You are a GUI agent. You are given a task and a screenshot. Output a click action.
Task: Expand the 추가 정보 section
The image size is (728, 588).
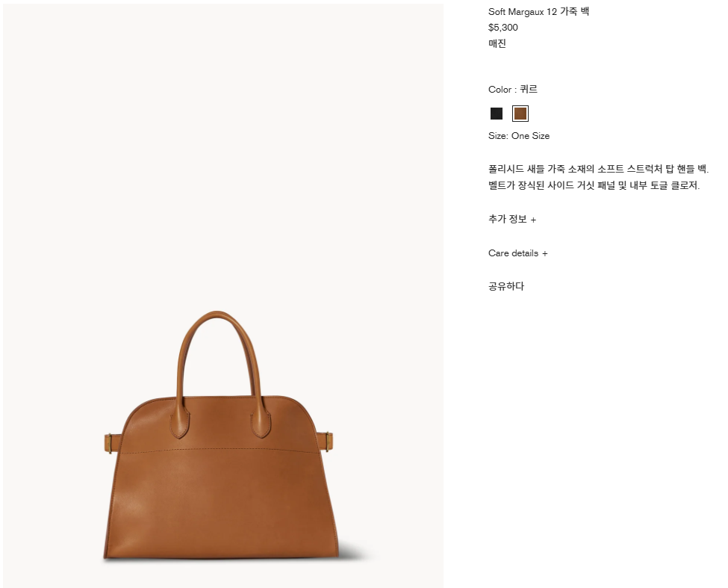click(512, 219)
